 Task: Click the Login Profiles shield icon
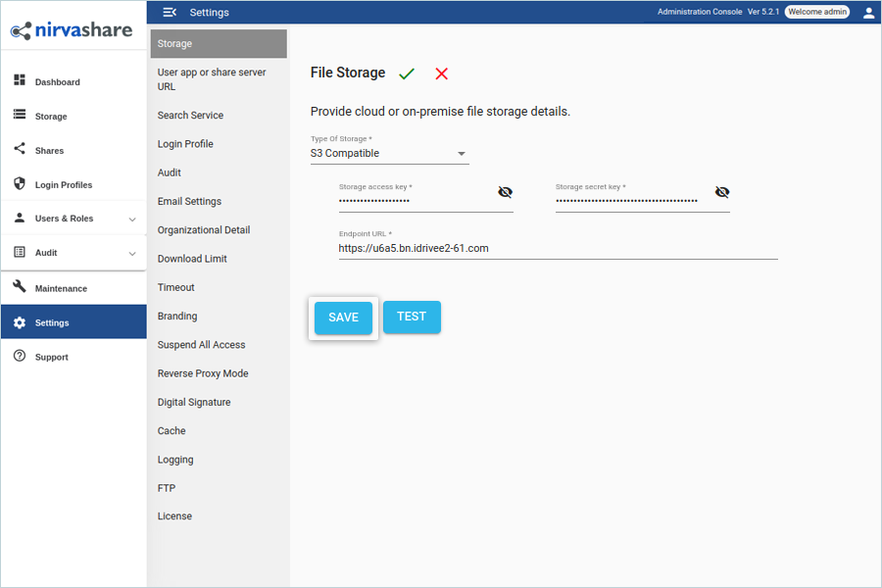pos(20,183)
